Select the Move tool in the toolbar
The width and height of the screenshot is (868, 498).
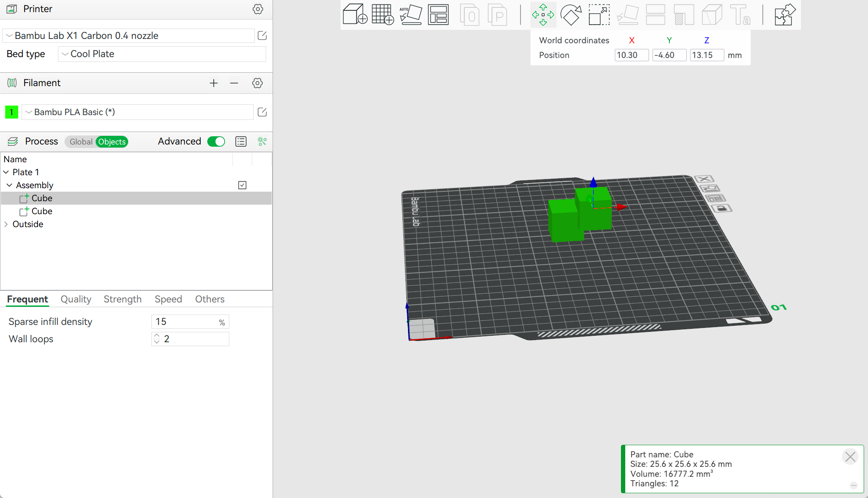pos(543,14)
